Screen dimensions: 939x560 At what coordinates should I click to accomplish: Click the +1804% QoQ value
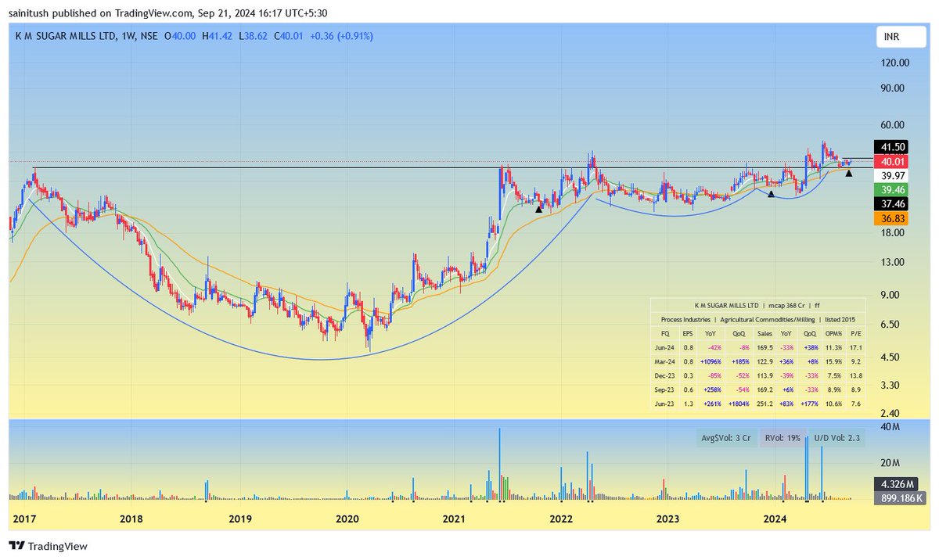coord(738,404)
